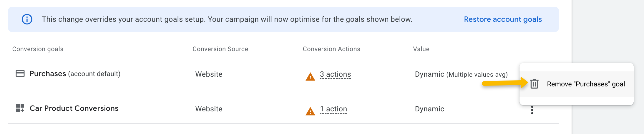Image resolution: width=644 pixels, height=134 pixels.
Task: Open the three-dot menu for Car Product Conversions
Action: [532, 110]
